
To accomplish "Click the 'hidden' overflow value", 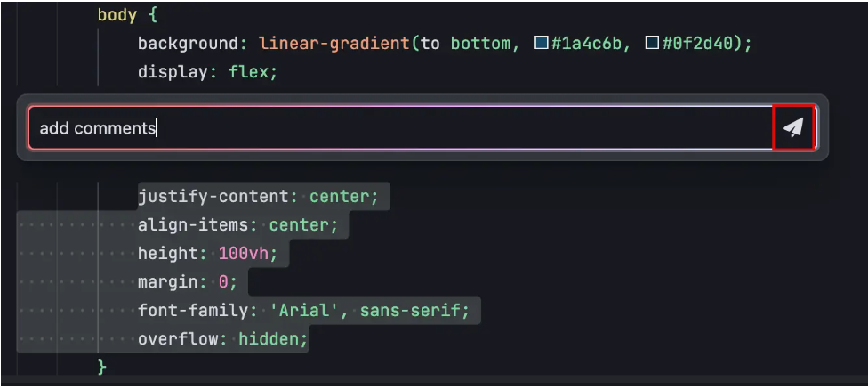I will [269, 339].
